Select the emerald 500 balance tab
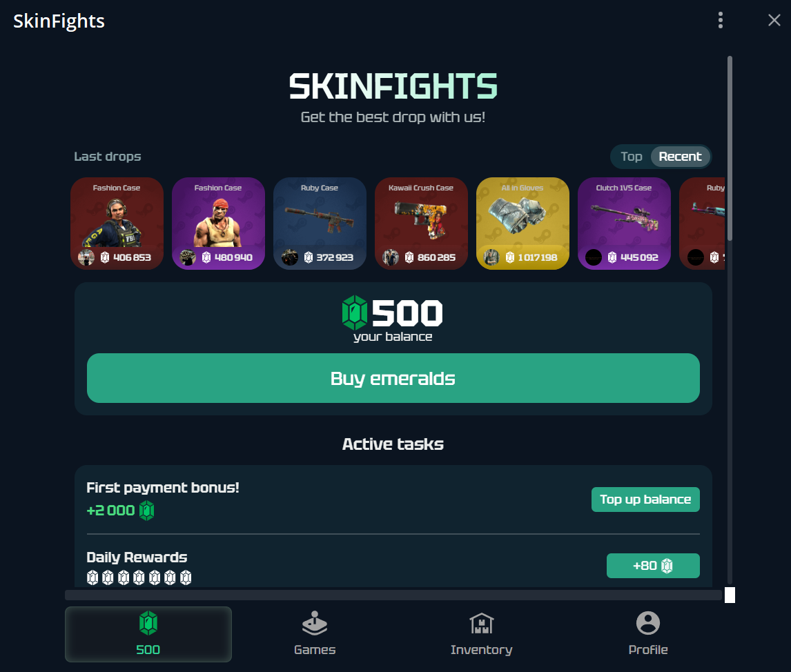Viewport: 791px width, 672px height. 148,634
